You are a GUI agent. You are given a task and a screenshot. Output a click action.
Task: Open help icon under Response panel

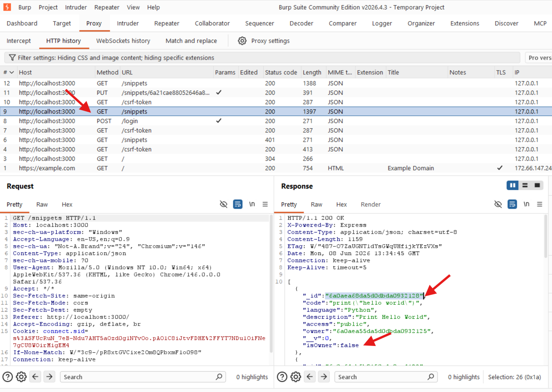tap(282, 377)
